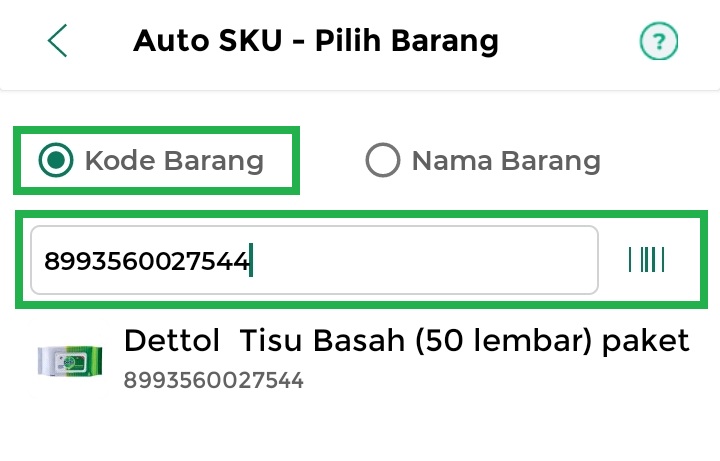This screenshot has width=720, height=461.
Task: Open the Dettol wet wipes product thumbnail
Action: pos(70,359)
